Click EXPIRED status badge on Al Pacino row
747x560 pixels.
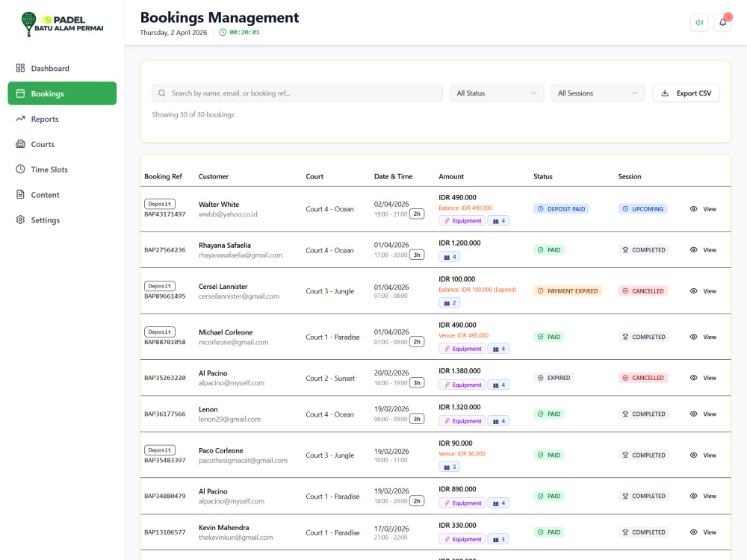pos(554,378)
